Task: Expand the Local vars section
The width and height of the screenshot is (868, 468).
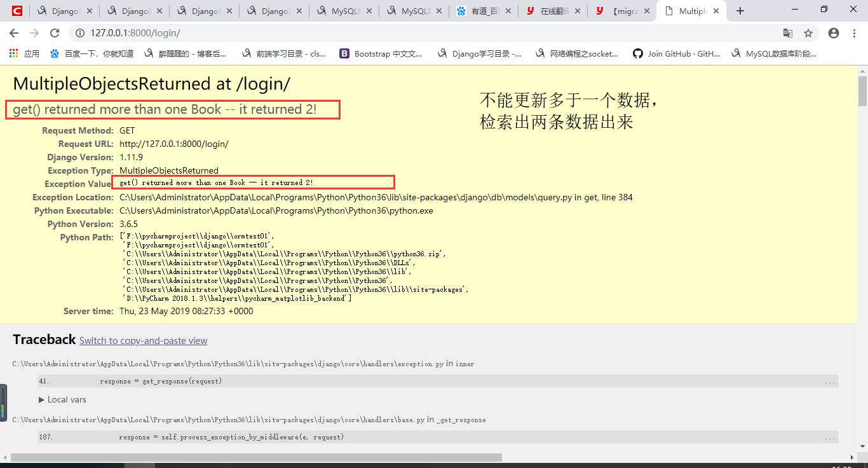Action: [x=62, y=399]
